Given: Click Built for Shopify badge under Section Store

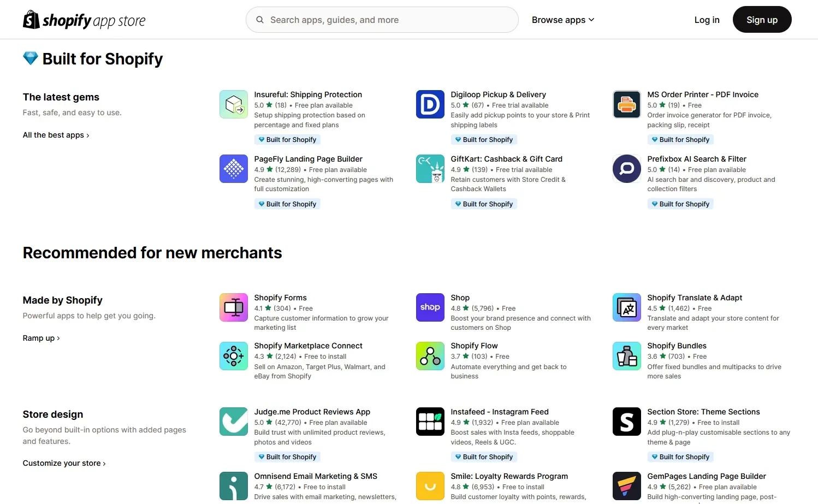Looking at the screenshot, I should tap(680, 457).
